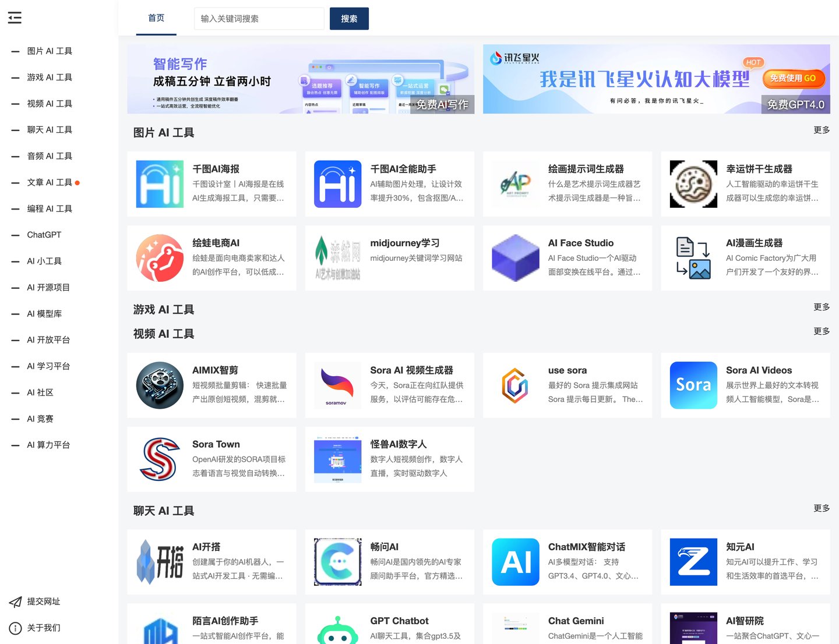Click 更多 next to 游戏 AI 工具
Image resolution: width=839 pixels, height=644 pixels.
tap(822, 307)
